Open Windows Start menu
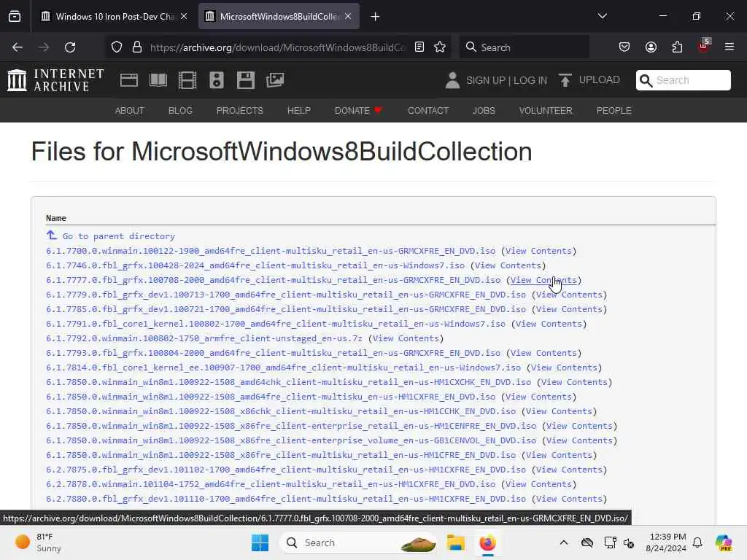 (260, 542)
